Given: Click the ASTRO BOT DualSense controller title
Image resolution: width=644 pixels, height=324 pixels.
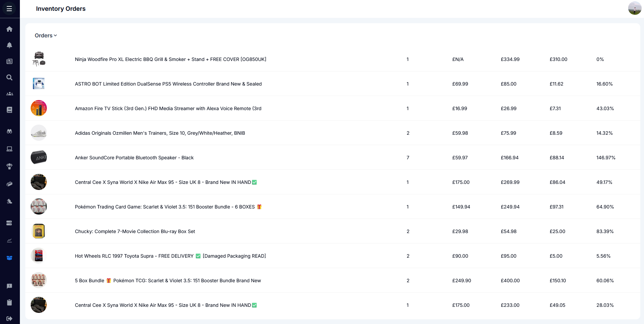Looking at the screenshot, I should [x=168, y=84].
